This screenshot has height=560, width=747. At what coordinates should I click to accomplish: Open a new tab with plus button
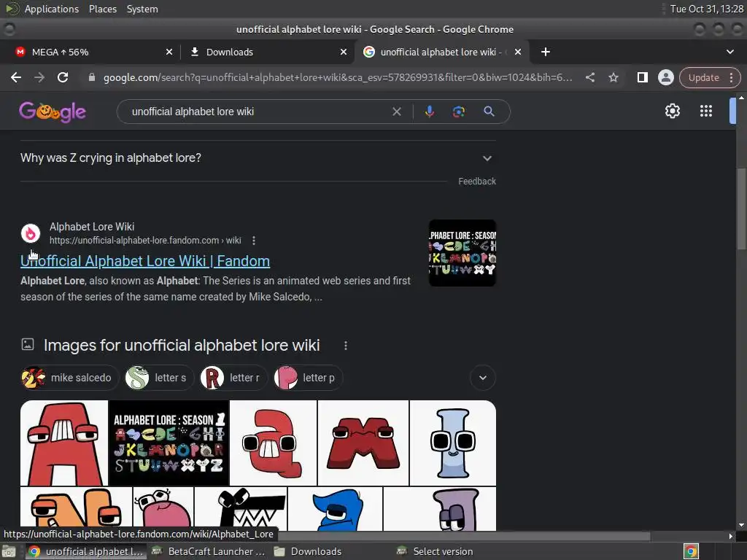[546, 52]
